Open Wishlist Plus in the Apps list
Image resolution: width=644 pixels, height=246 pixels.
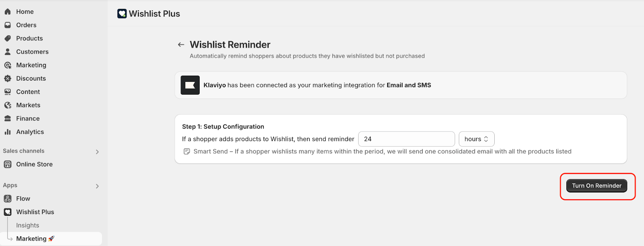point(35,212)
